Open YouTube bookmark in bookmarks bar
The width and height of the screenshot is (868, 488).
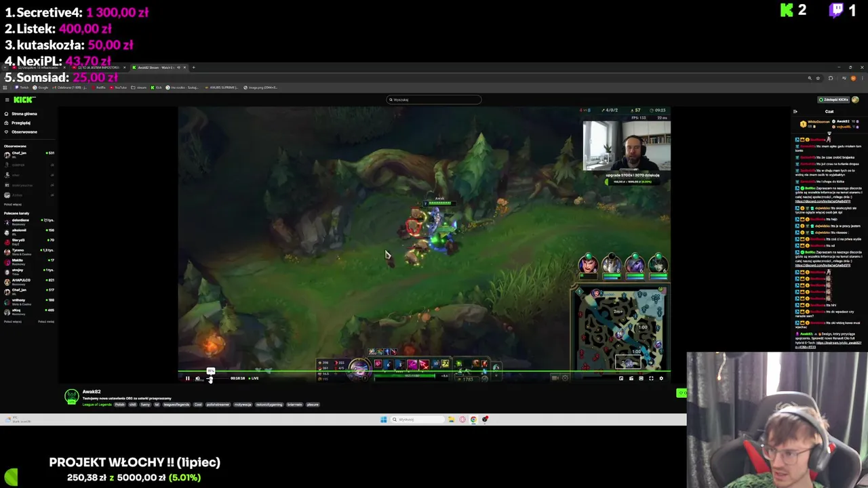click(x=119, y=87)
